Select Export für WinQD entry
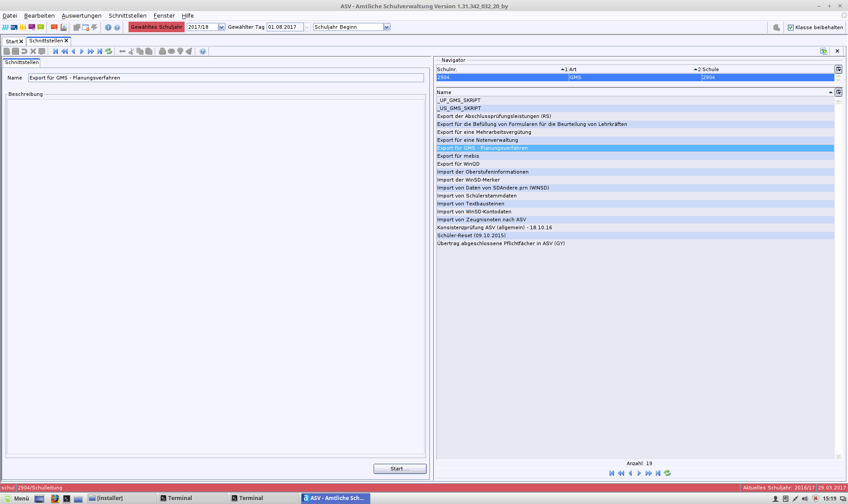 (635, 164)
